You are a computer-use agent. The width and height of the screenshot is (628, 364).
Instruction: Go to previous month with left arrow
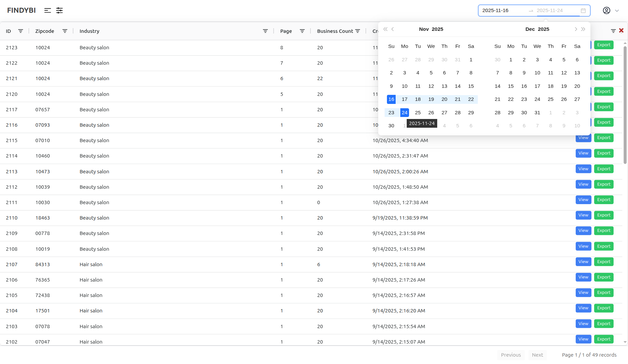[x=393, y=29]
